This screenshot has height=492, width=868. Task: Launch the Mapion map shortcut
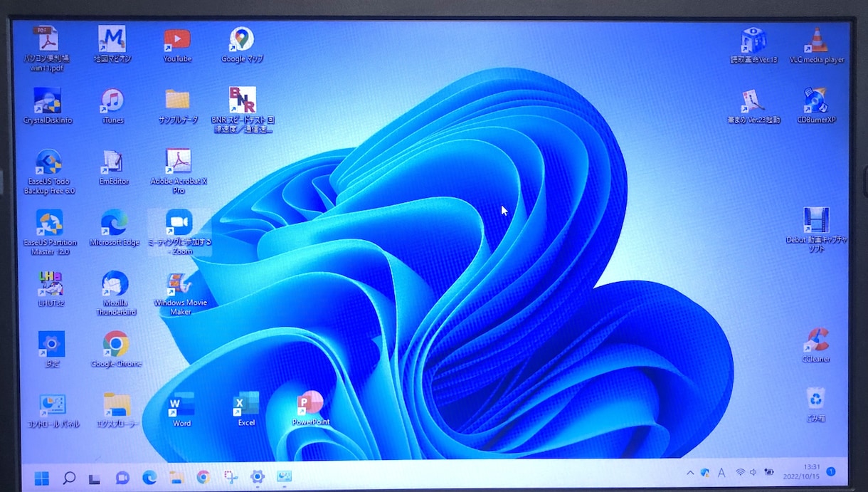tap(112, 44)
